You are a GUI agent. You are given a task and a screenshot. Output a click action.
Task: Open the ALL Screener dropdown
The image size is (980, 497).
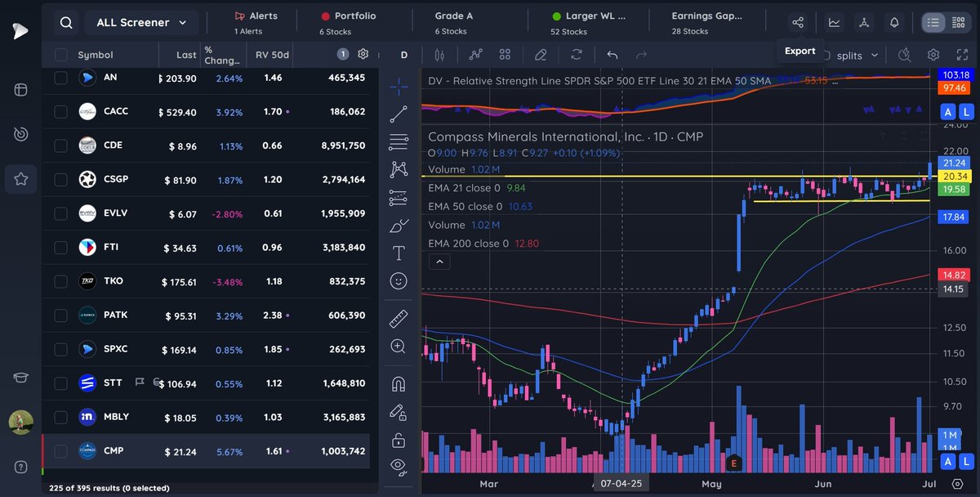[140, 23]
